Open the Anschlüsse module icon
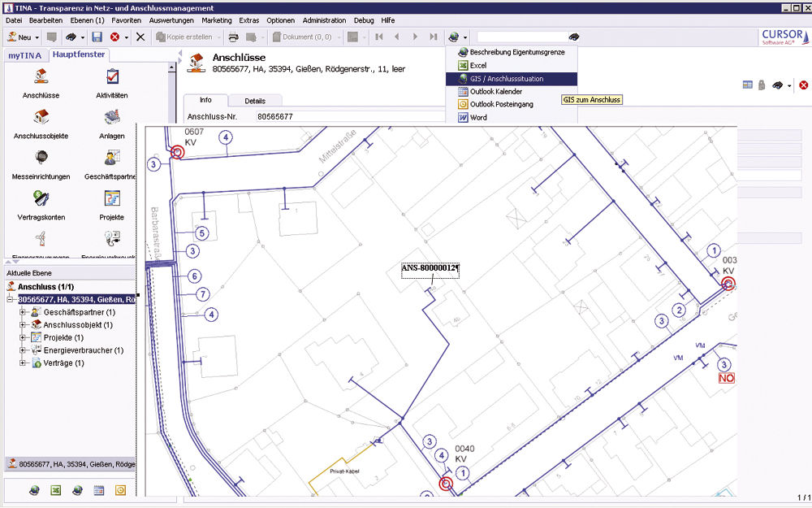Viewport: 812px width, 508px height. 40,77
